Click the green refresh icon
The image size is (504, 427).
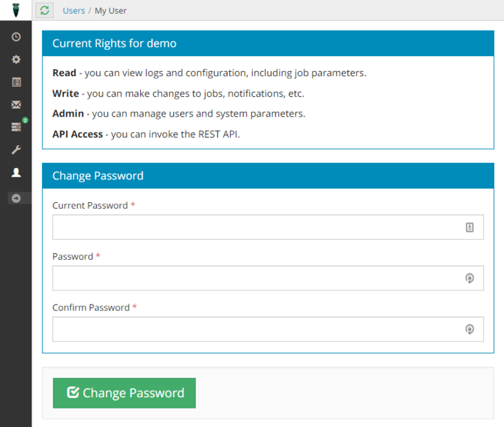[45, 10]
